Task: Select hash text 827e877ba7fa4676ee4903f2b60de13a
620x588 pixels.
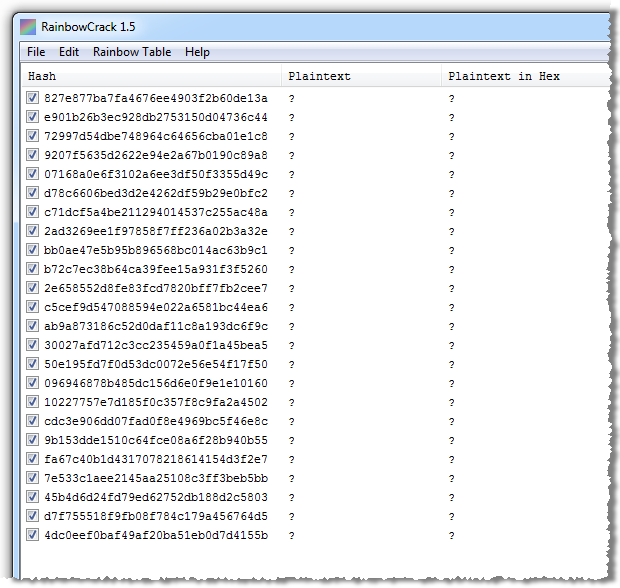Action: coord(156,98)
